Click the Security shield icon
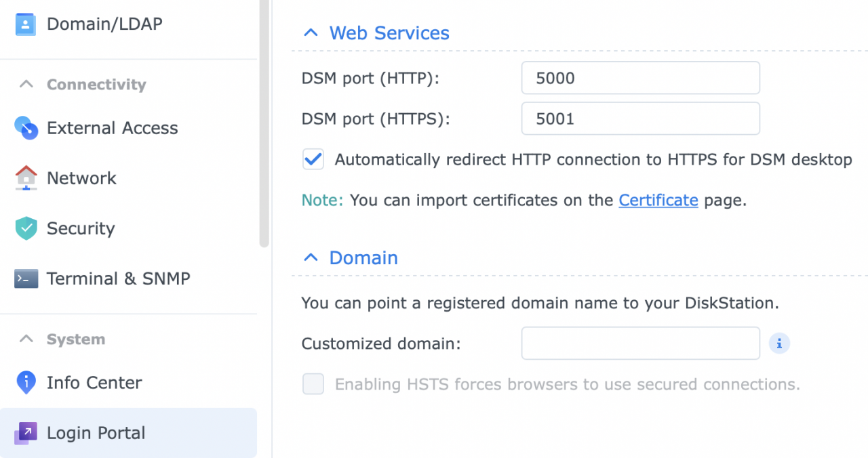This screenshot has height=458, width=868. pyautogui.click(x=26, y=228)
